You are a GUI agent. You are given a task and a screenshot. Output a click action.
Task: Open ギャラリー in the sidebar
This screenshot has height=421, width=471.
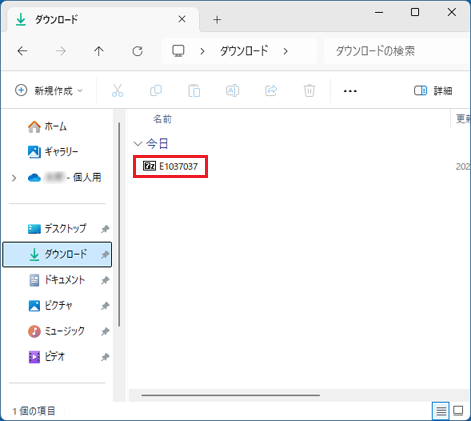[x=53, y=152]
